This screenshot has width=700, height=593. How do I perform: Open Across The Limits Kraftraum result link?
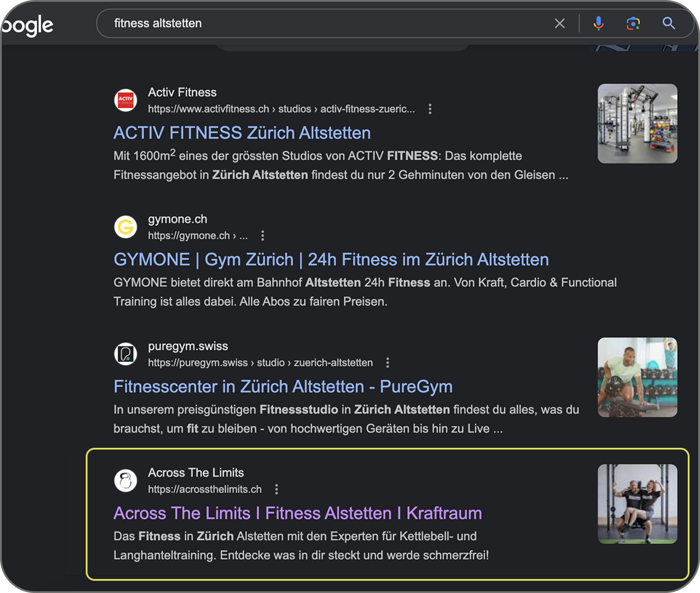click(297, 513)
